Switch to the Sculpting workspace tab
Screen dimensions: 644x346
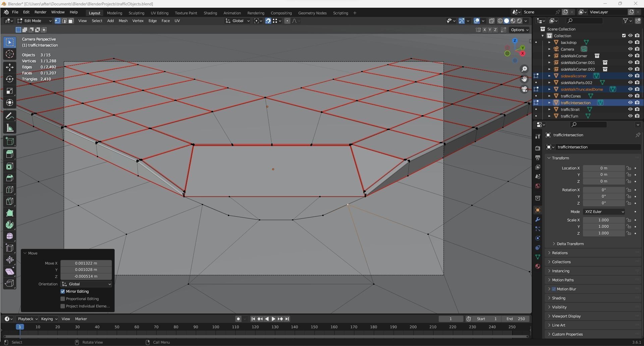[x=136, y=13]
